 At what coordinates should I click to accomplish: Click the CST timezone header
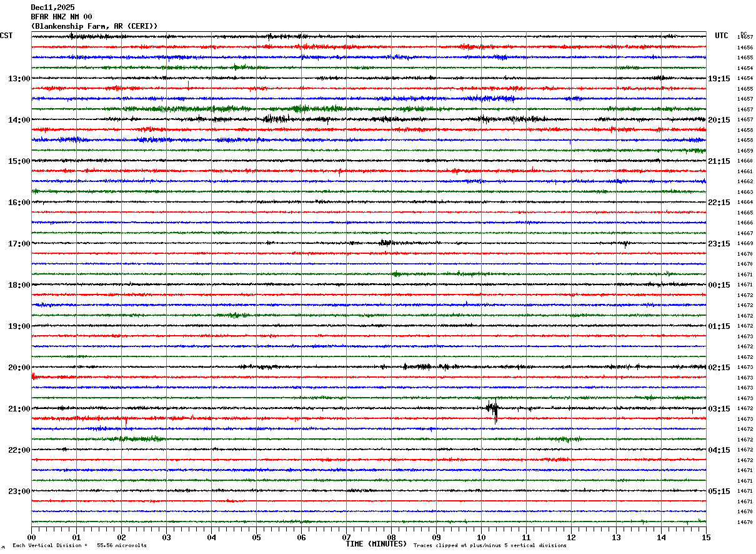click(6, 36)
